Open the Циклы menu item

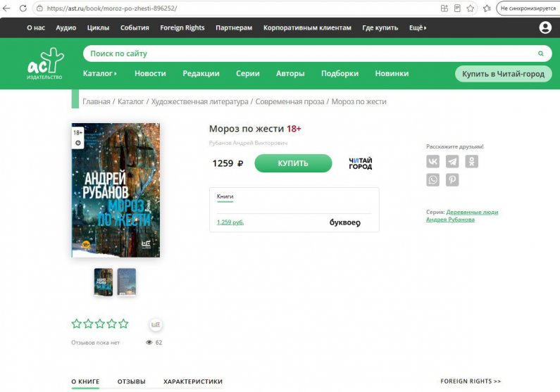[x=98, y=28]
